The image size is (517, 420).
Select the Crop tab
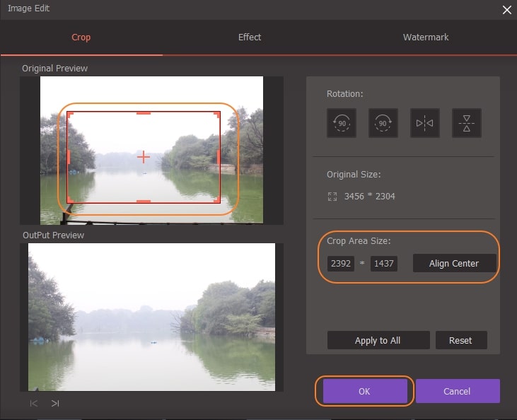coord(81,37)
